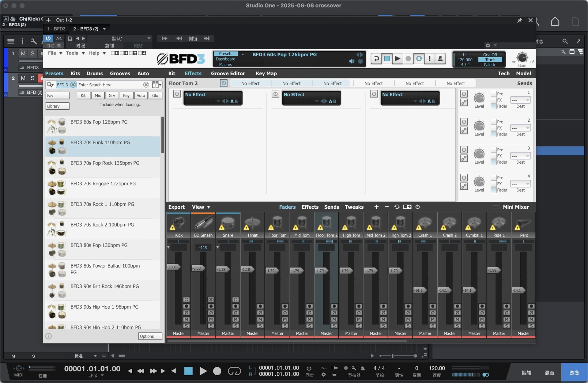Open the Groove Editor tab
This screenshot has height=383, width=588.
tap(228, 73)
